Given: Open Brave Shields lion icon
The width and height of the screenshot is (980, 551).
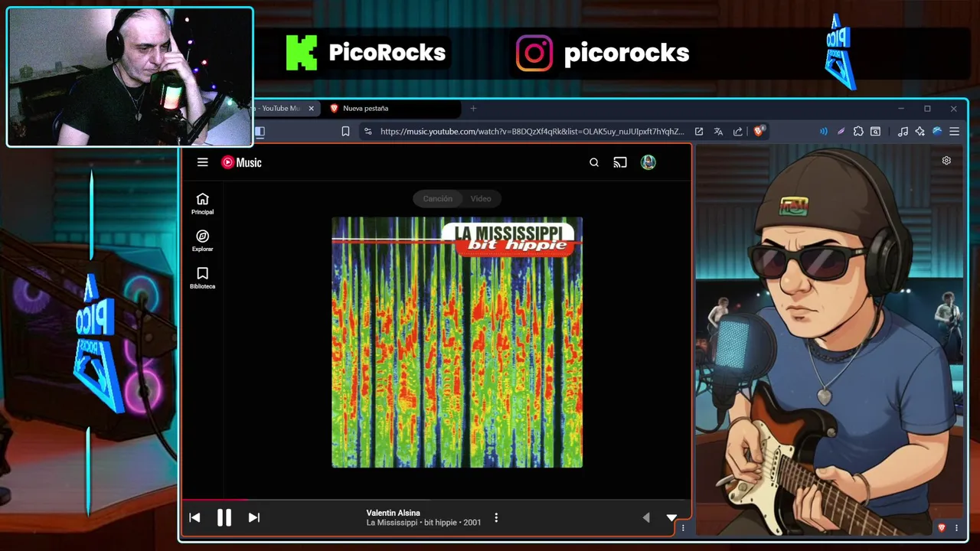Looking at the screenshot, I should (x=759, y=131).
